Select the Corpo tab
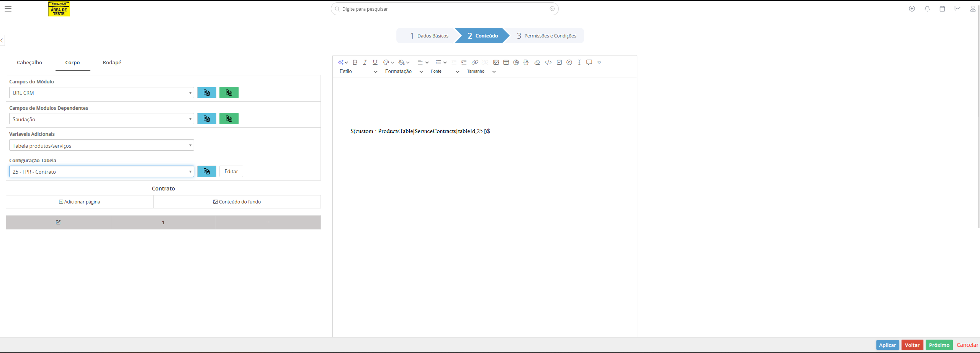 point(72,62)
